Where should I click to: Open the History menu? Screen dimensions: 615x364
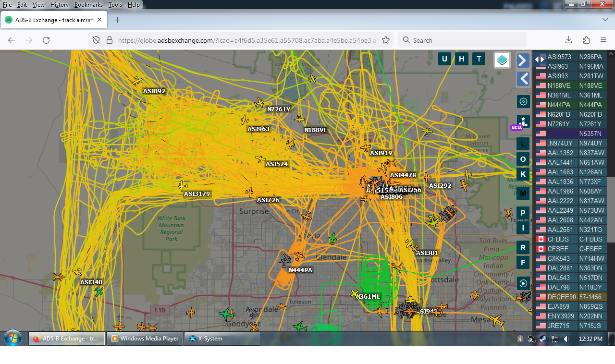coord(60,5)
